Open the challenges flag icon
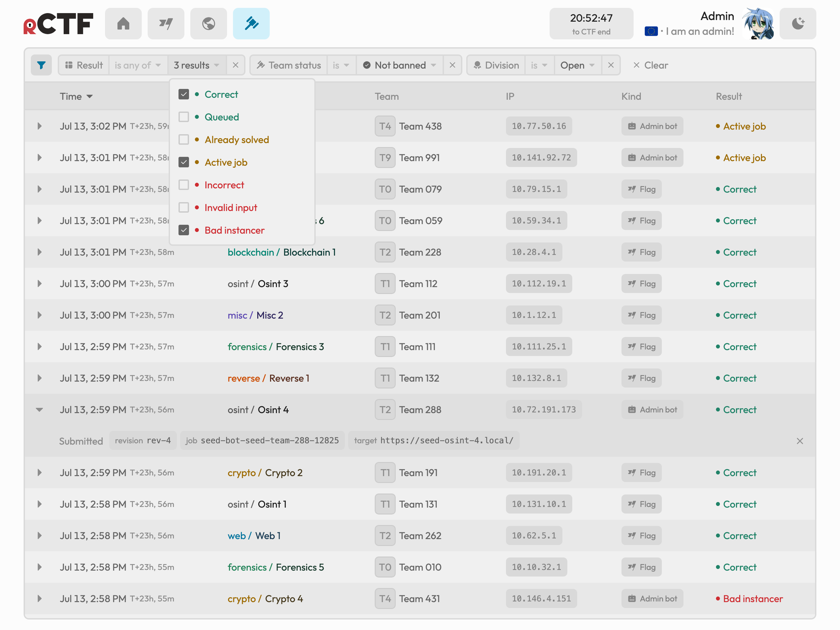Image resolution: width=840 pixels, height=630 pixels. pos(166,24)
